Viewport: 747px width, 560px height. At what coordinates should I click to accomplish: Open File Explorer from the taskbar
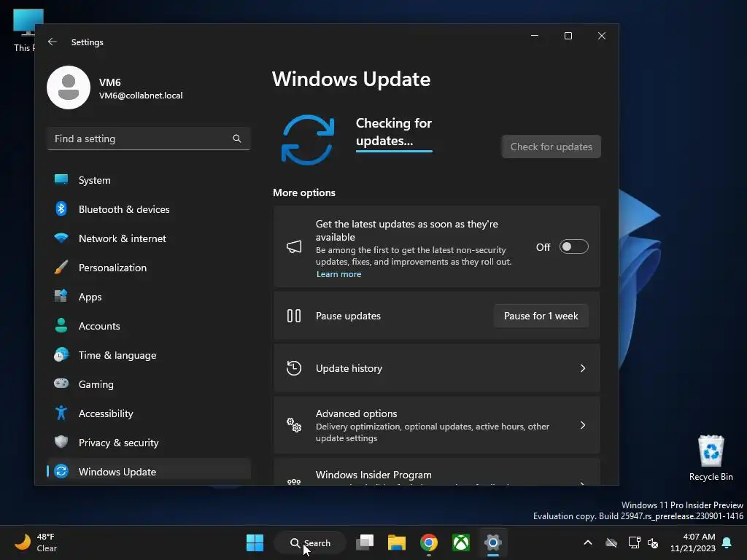point(396,542)
